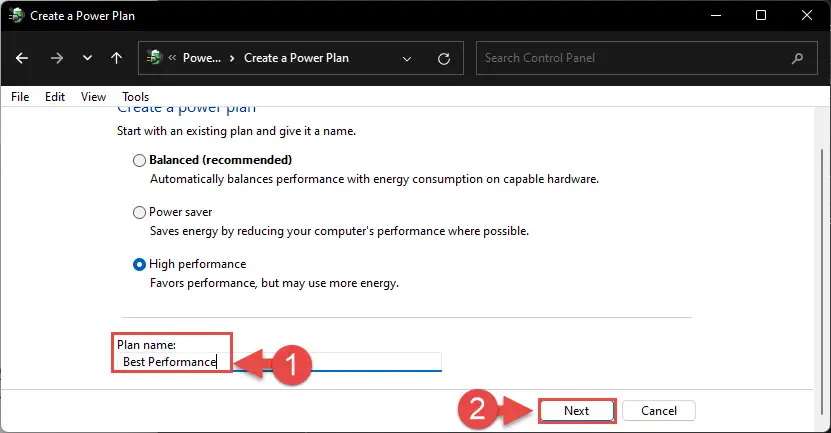The image size is (831, 433).
Task: Go up one level arrow
Action: [116, 58]
